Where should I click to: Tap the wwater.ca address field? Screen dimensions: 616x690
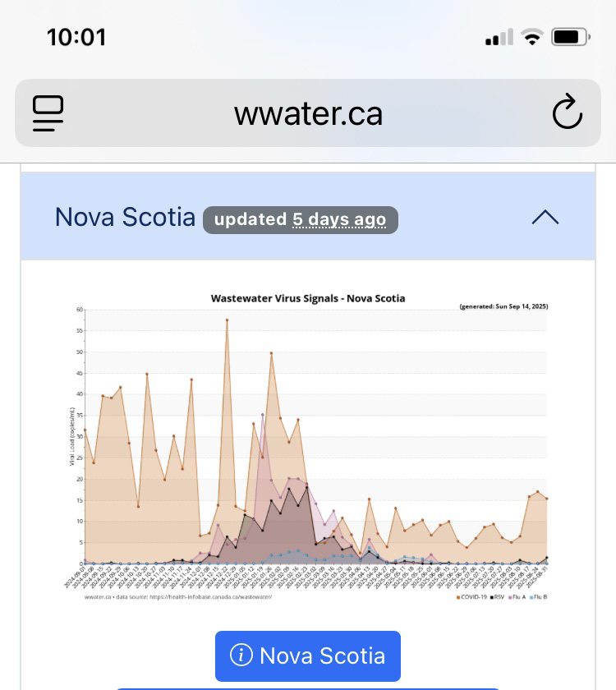pyautogui.click(x=308, y=113)
